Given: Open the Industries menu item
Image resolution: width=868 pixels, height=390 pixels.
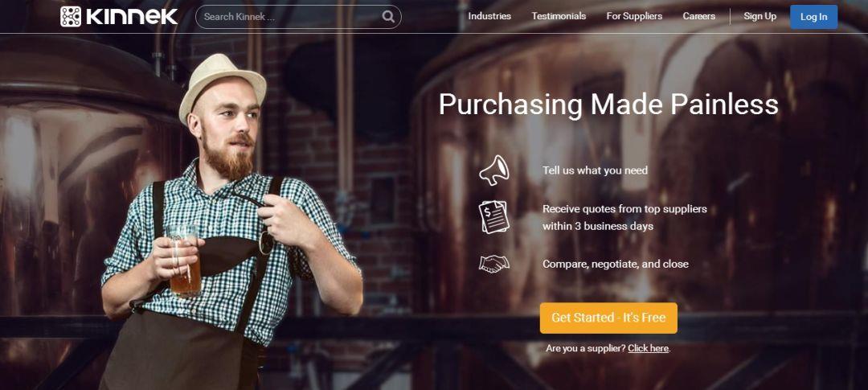Looking at the screenshot, I should pos(489,17).
